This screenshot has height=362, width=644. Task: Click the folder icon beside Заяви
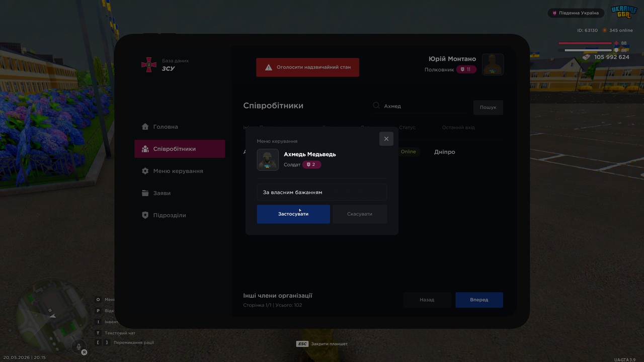click(145, 193)
